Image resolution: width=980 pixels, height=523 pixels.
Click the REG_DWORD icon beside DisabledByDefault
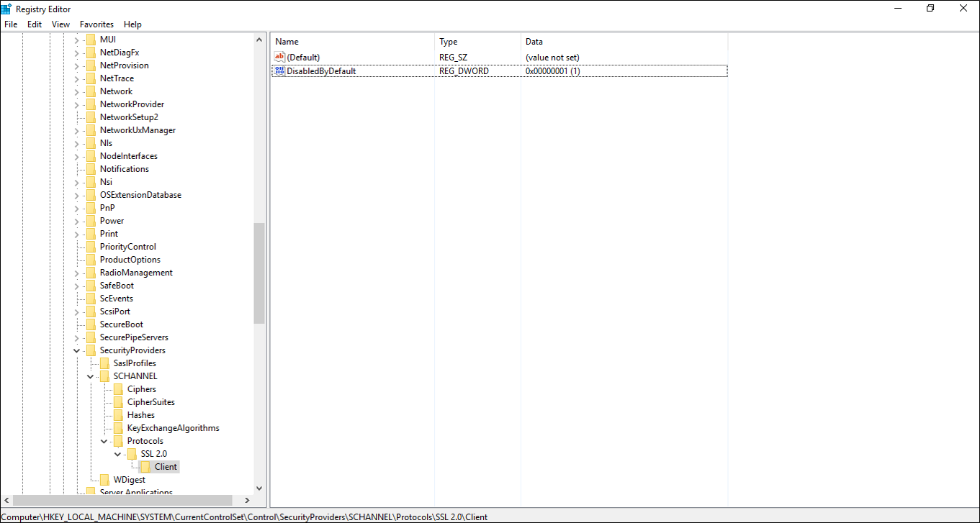(x=279, y=71)
